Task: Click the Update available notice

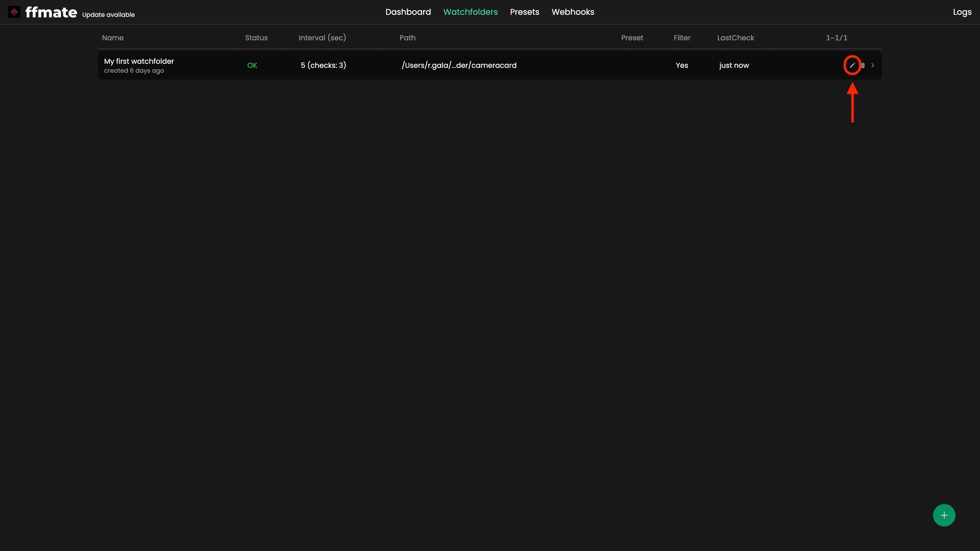Action: tap(108, 15)
